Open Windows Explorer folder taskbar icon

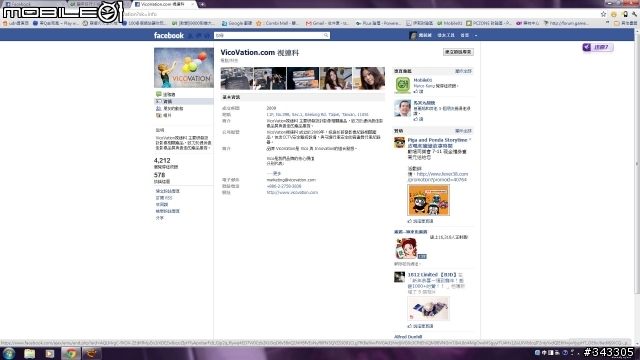tap(29, 353)
